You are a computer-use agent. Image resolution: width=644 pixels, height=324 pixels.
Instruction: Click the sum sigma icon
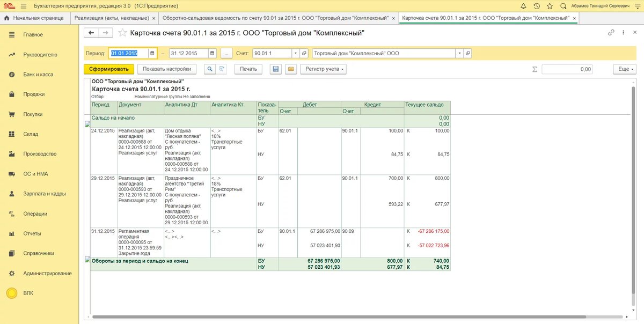pos(535,69)
